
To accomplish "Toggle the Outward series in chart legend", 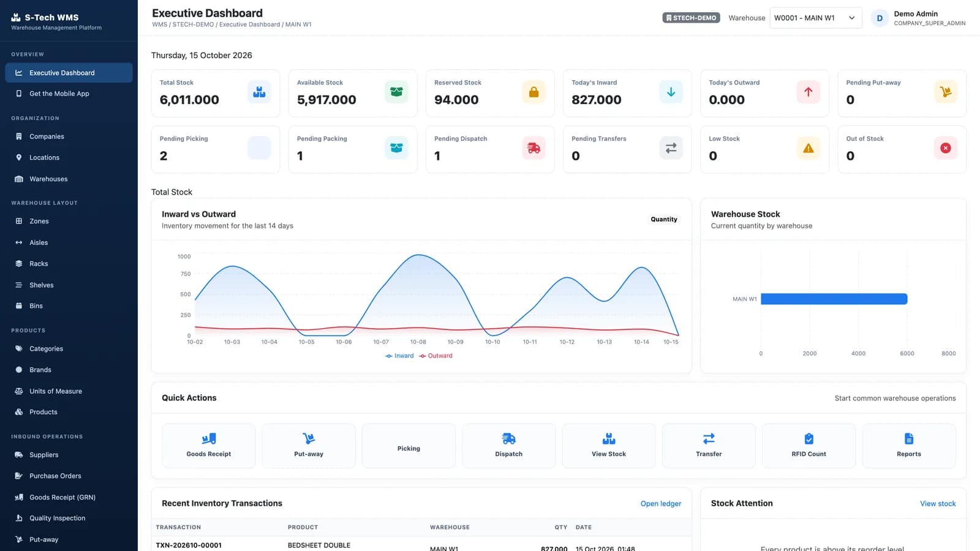I will (435, 356).
